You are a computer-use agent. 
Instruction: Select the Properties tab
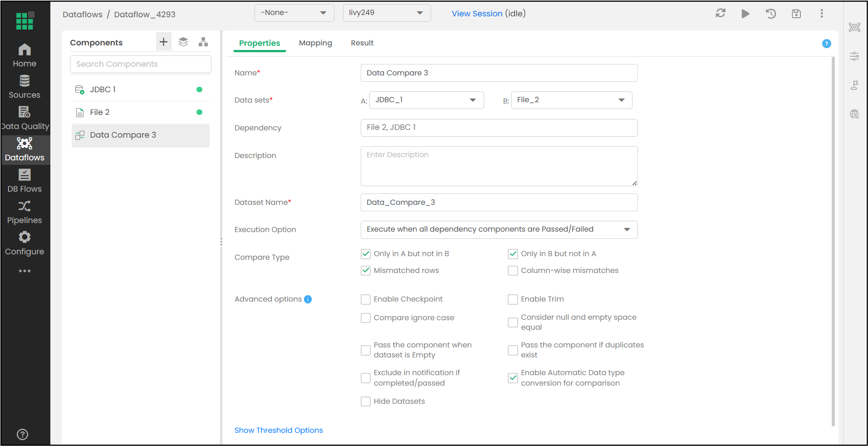(260, 44)
